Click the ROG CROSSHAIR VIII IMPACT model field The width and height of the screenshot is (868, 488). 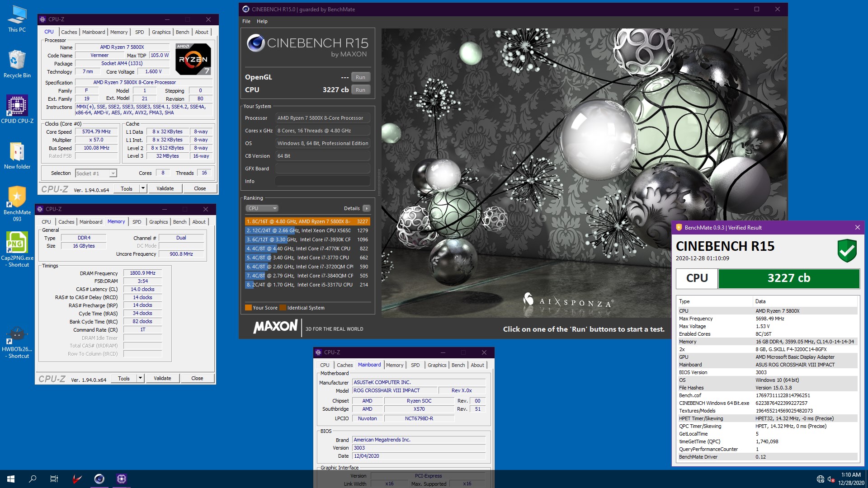pyautogui.click(x=395, y=390)
